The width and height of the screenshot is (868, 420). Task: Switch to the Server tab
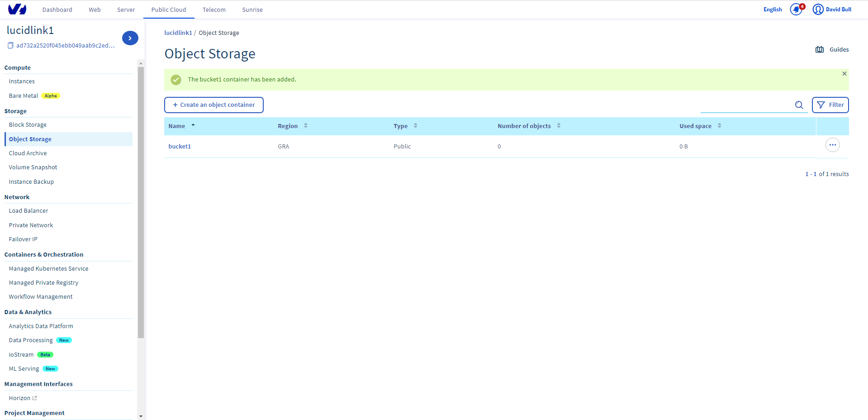click(126, 10)
